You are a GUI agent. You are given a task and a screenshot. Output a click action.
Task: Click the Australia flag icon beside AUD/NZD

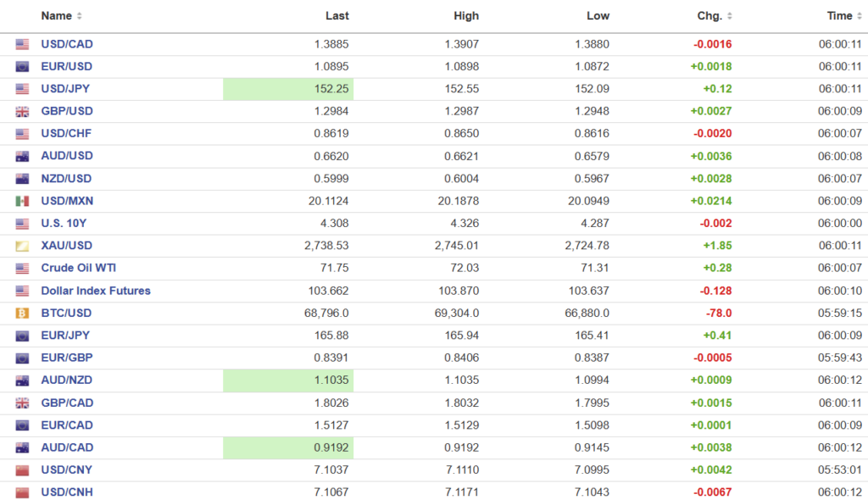click(x=22, y=381)
